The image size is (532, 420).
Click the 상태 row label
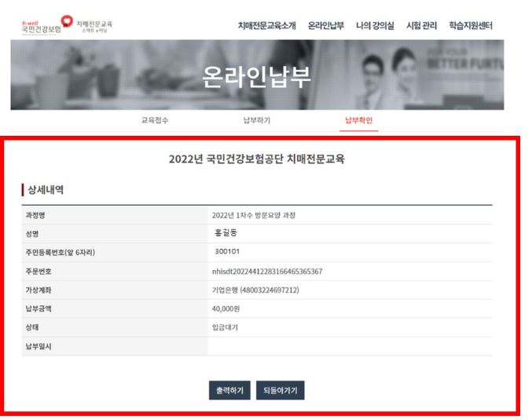(32, 327)
